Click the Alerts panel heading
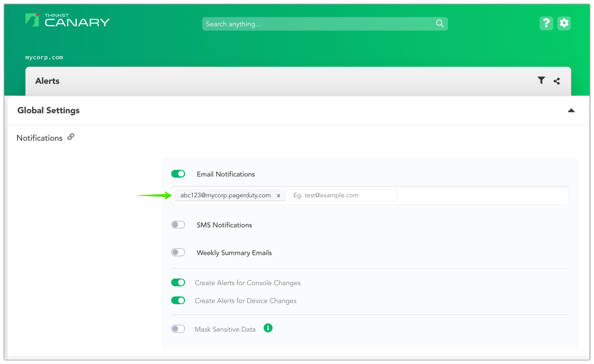 [x=47, y=81]
